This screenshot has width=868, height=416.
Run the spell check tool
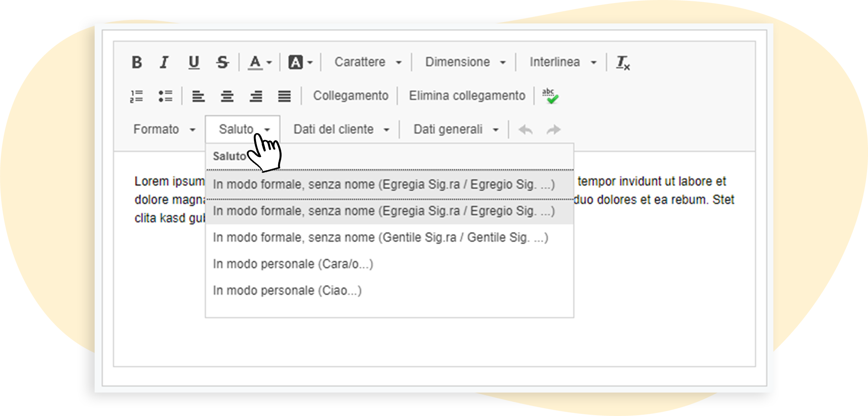click(x=550, y=96)
